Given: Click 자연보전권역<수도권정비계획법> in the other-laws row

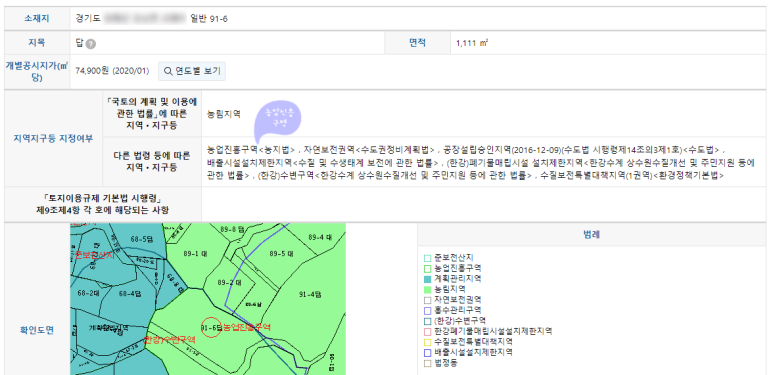Looking at the screenshot, I should [370, 150].
